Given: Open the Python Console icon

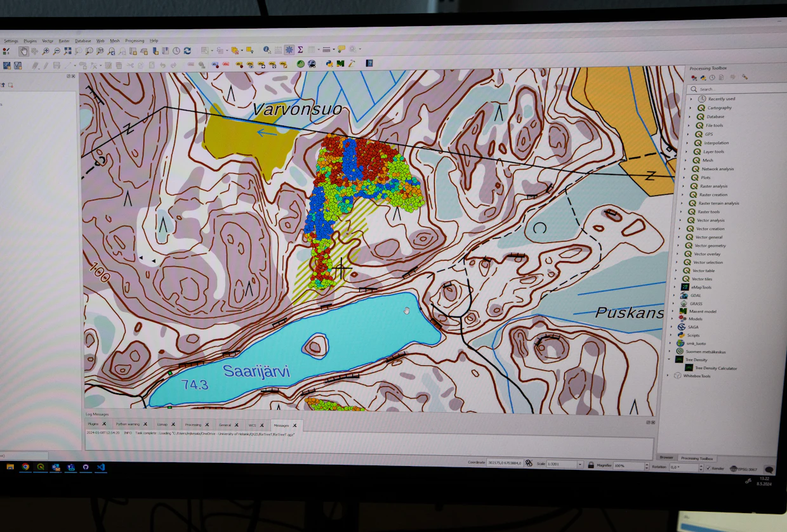Looking at the screenshot, I should (x=329, y=63).
